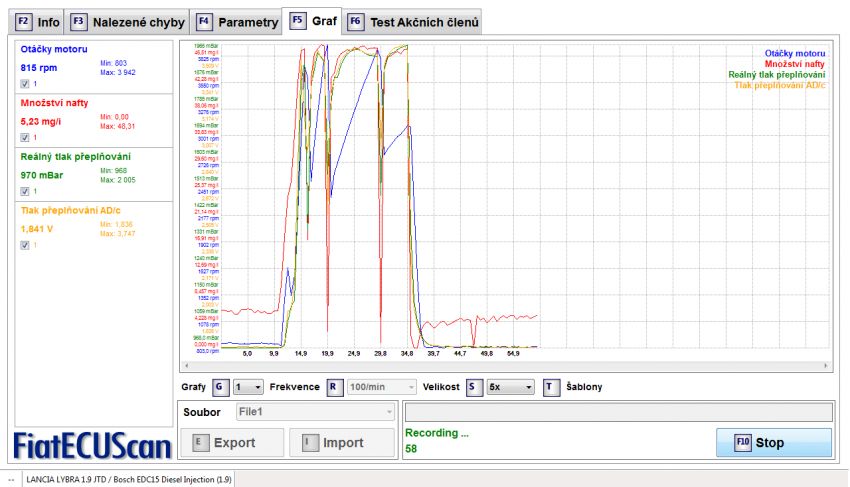
Task: Switch to the Info tab
Action: pyautogui.click(x=37, y=21)
